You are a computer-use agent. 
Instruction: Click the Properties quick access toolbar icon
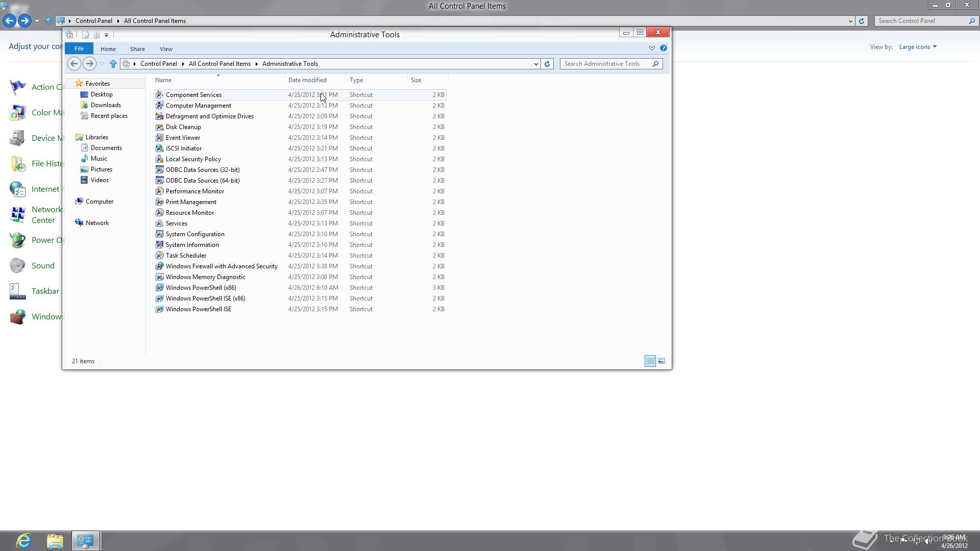tap(85, 35)
